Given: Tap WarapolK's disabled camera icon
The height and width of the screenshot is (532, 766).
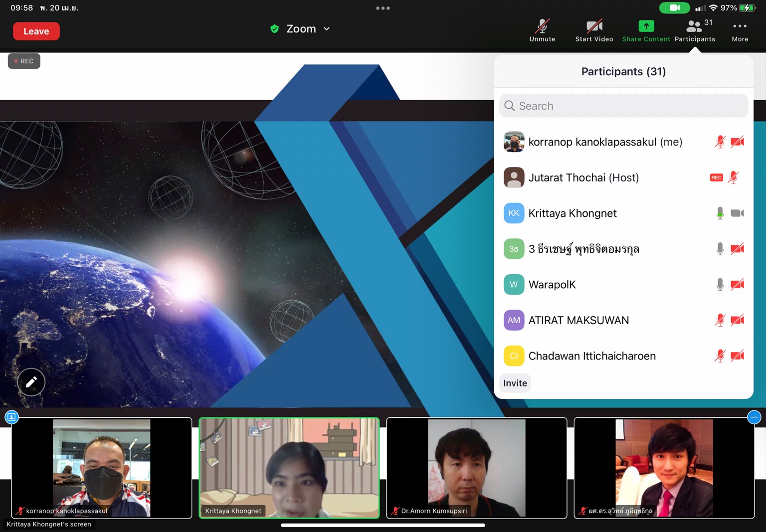Looking at the screenshot, I should click(x=737, y=285).
